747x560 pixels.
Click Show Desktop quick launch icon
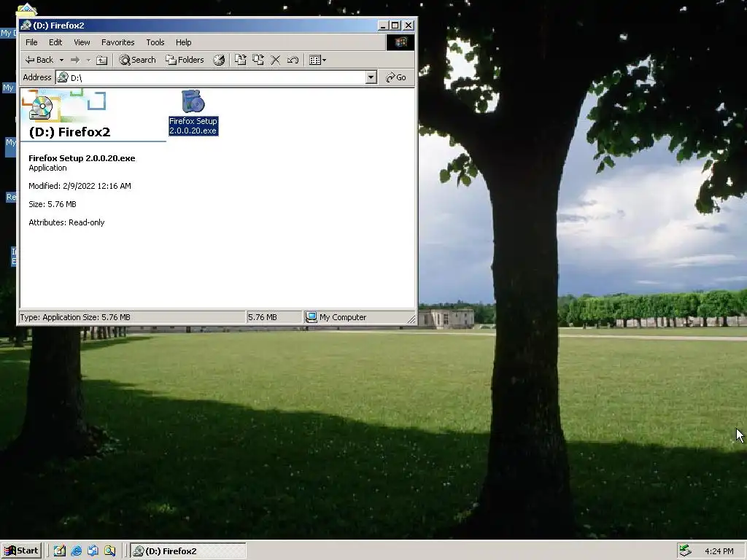pos(60,551)
